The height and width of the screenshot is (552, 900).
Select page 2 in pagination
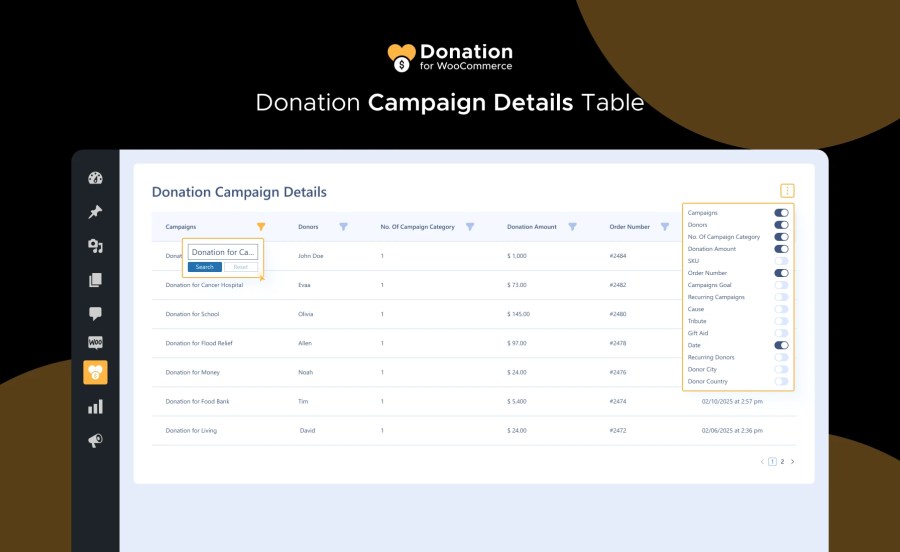[x=782, y=462]
